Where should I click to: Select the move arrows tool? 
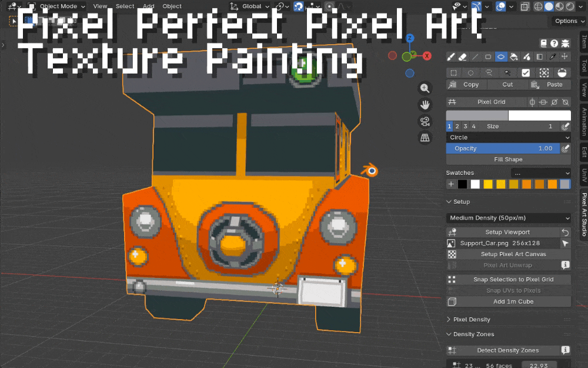[x=564, y=57]
